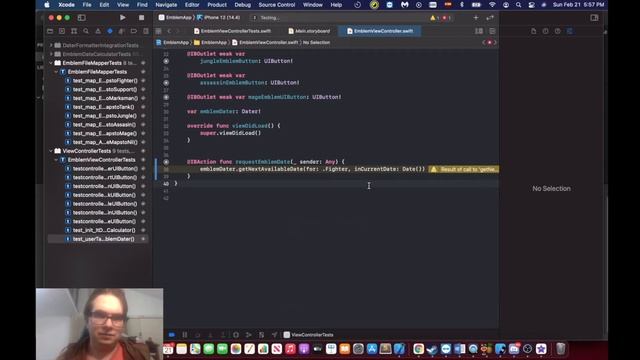
Task: Open the iPhone 12 (14.4) device selector
Action: pos(219,18)
